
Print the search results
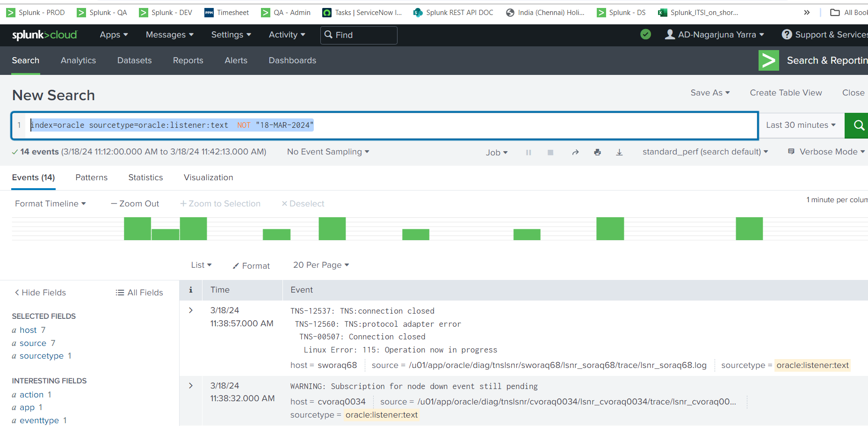598,152
